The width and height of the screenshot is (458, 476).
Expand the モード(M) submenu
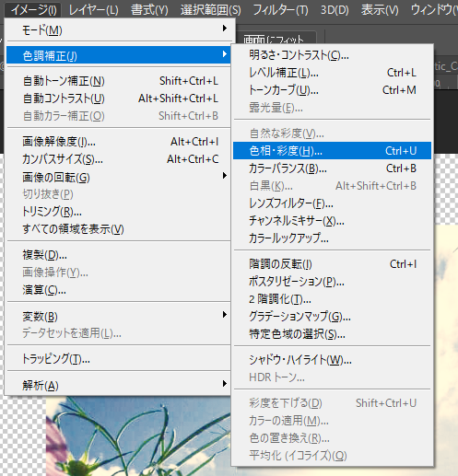point(118,29)
